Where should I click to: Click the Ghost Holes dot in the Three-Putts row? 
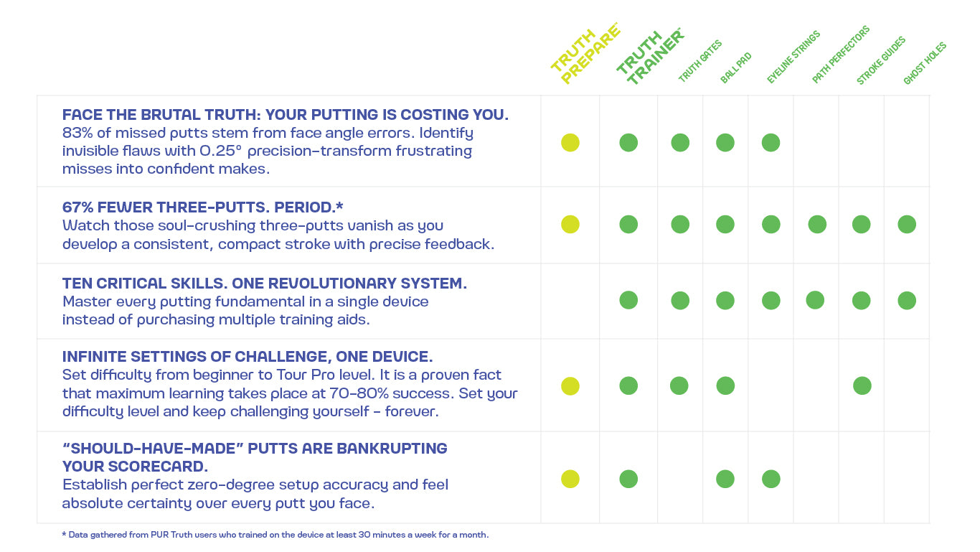907,224
